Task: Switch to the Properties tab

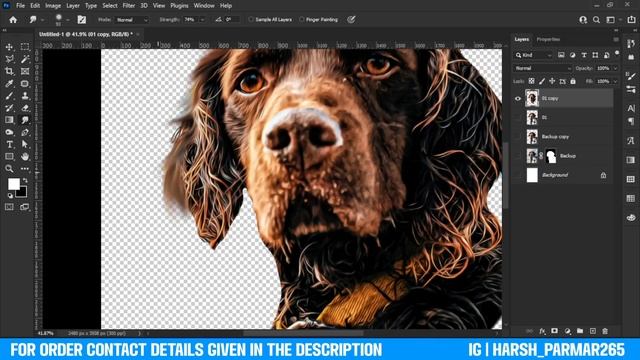Action: pos(548,39)
